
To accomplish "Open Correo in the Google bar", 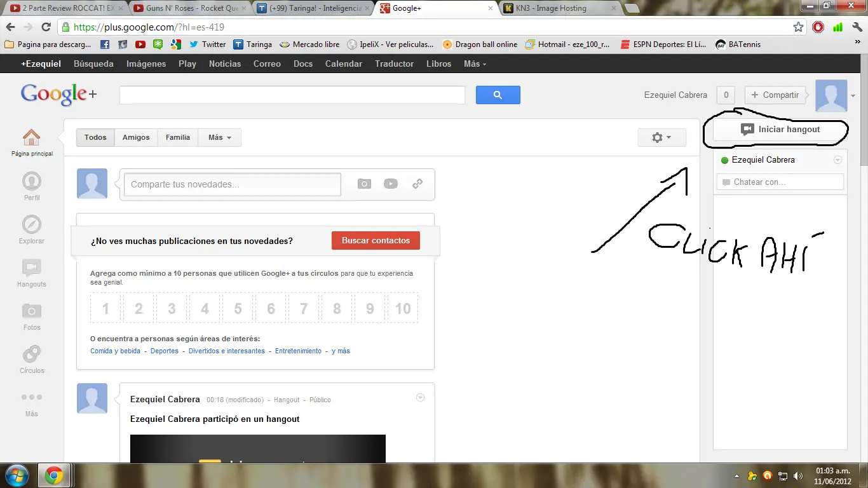I will (x=267, y=64).
